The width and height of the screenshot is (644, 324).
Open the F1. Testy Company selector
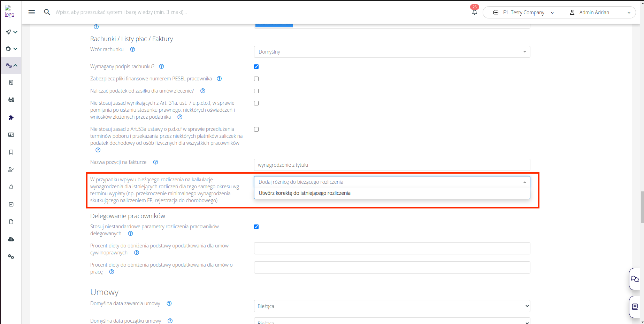point(523,13)
